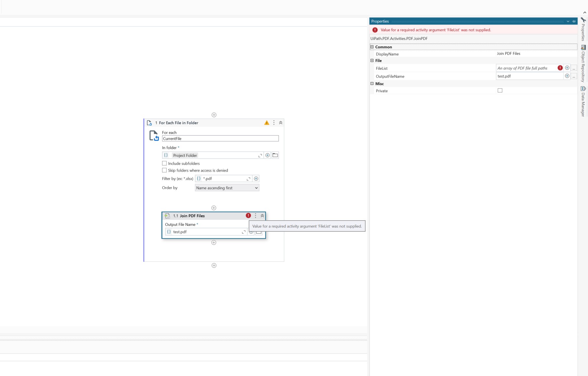Click the plus button next to OutputFileName property
This screenshot has width=588, height=376.
(567, 76)
